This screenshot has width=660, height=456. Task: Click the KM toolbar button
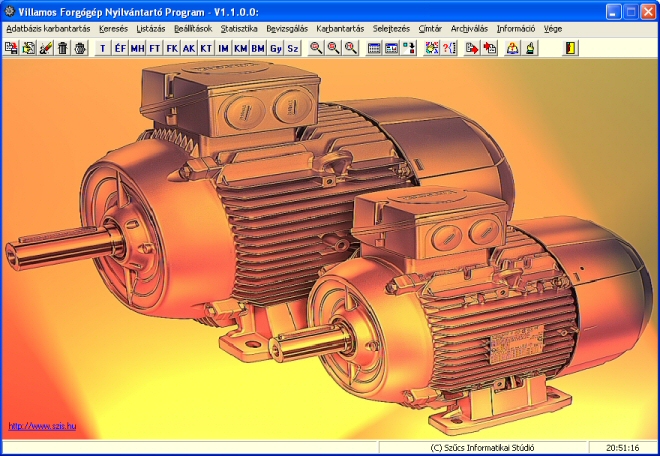241,48
